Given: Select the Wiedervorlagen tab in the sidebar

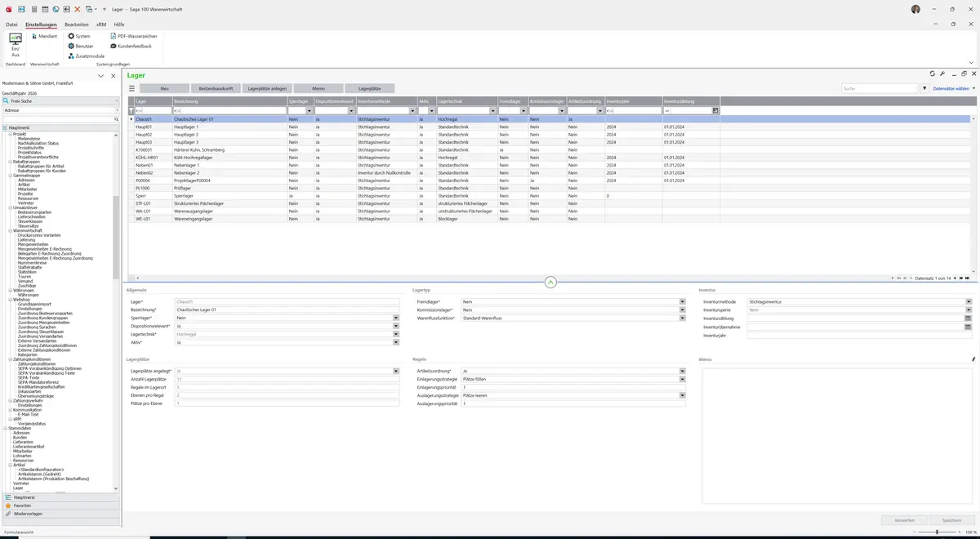Looking at the screenshot, I should point(61,514).
